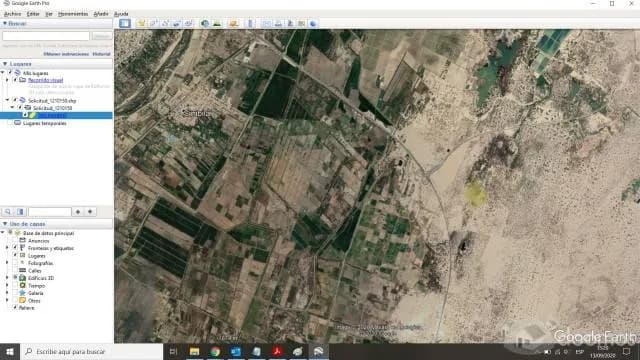640x360 pixels.
Task: Show historical imagery clock icon
Action: pos(204,23)
